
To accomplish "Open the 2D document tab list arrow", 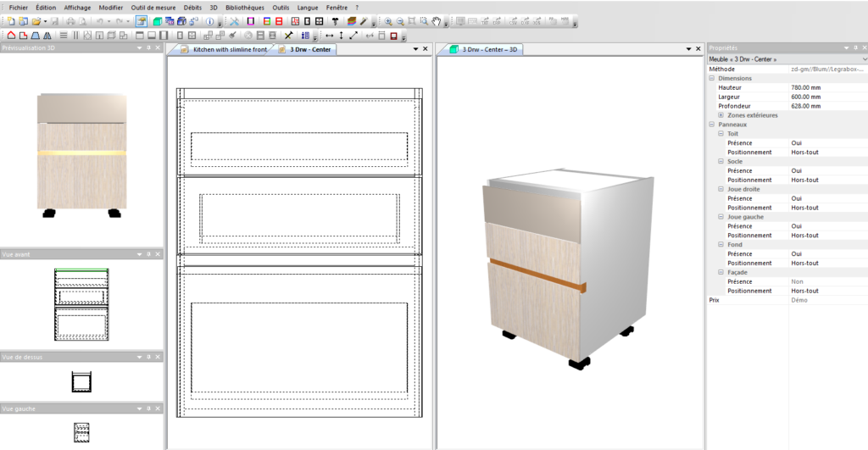I will click(415, 48).
